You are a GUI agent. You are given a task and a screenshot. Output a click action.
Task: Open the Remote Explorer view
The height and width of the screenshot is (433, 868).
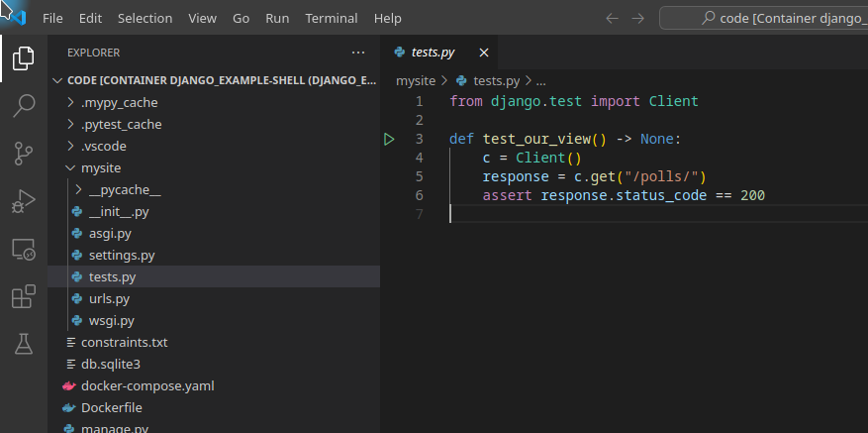[23, 250]
